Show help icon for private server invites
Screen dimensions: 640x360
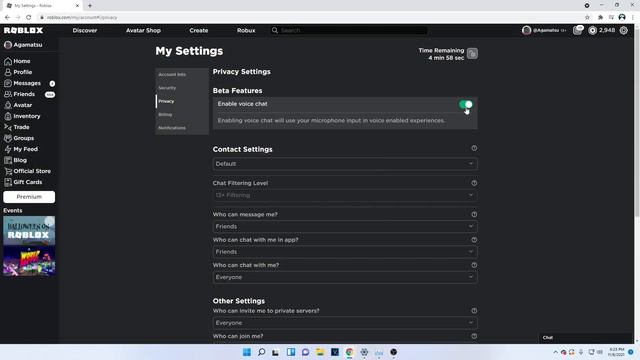[x=474, y=311]
